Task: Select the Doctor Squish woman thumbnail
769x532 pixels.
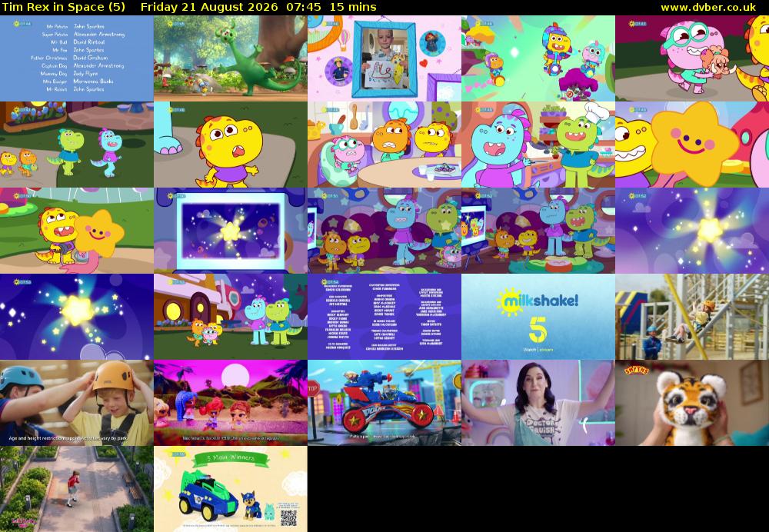Action: point(538,403)
